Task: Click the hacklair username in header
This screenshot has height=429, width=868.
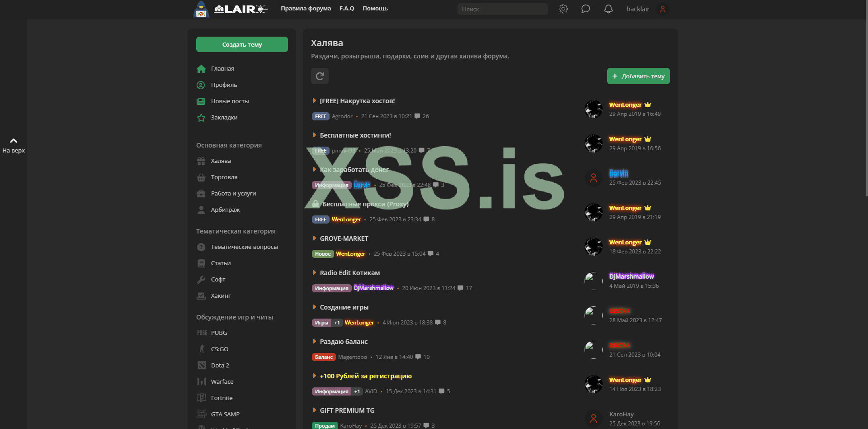Action: point(638,9)
